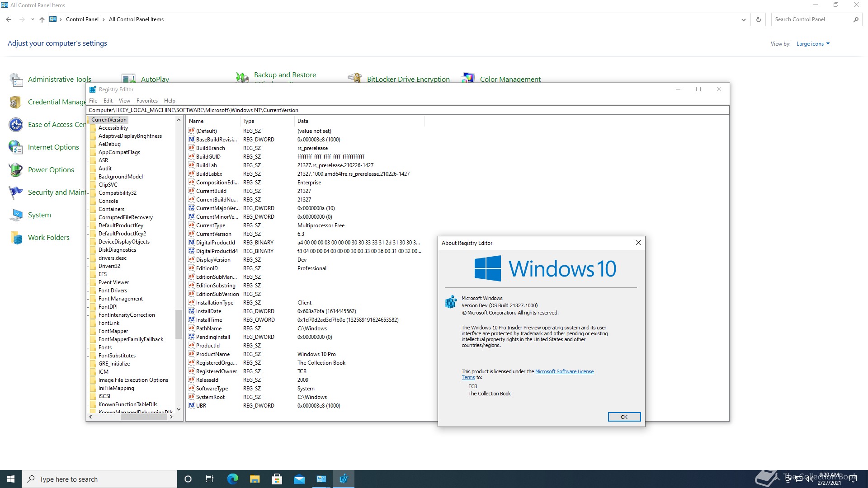Open Color Management icon in Control Panel
This screenshot has width=868, height=488.
468,78
